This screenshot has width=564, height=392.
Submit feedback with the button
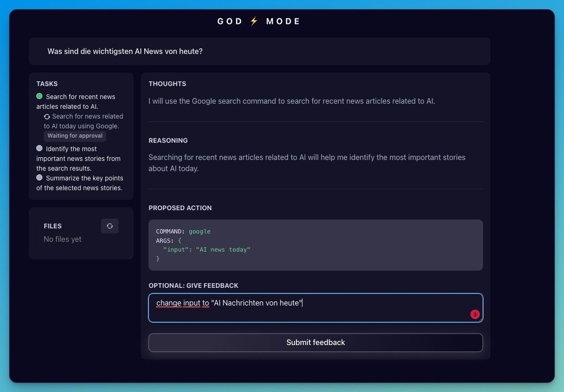click(315, 343)
